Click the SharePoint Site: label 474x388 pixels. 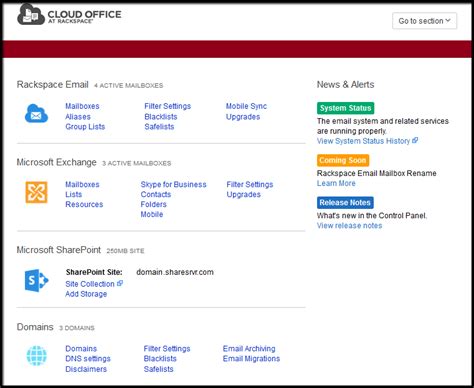[94, 272]
